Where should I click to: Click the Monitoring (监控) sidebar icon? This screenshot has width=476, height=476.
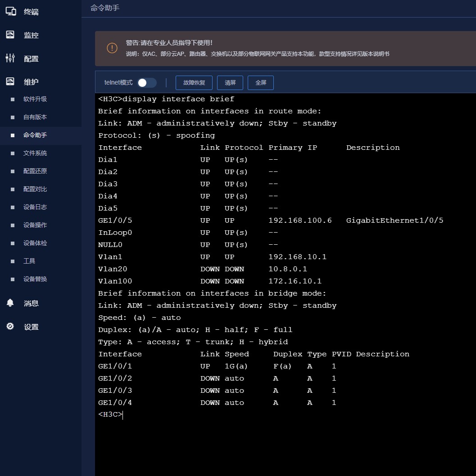pyautogui.click(x=10, y=35)
